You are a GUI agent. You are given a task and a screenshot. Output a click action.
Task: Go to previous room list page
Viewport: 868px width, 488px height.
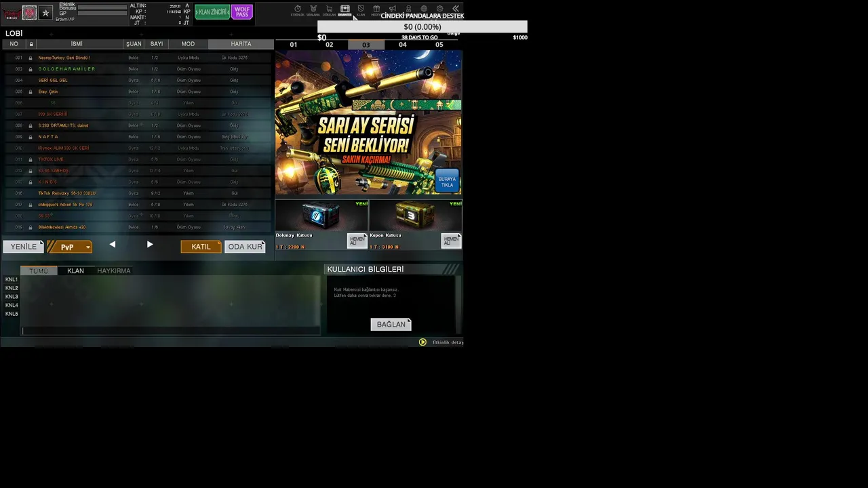pos(113,245)
